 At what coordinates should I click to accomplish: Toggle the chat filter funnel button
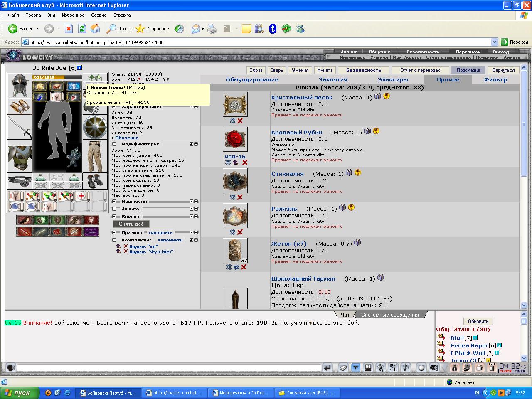pos(355,367)
